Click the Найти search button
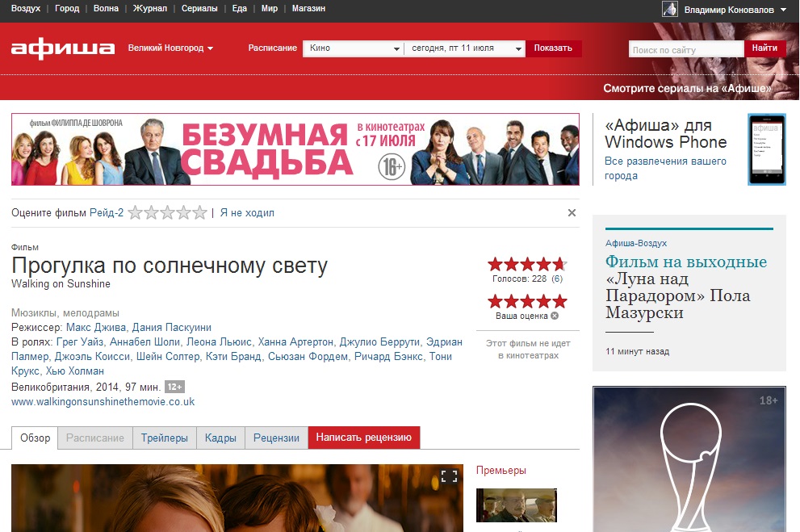 pyautogui.click(x=764, y=48)
